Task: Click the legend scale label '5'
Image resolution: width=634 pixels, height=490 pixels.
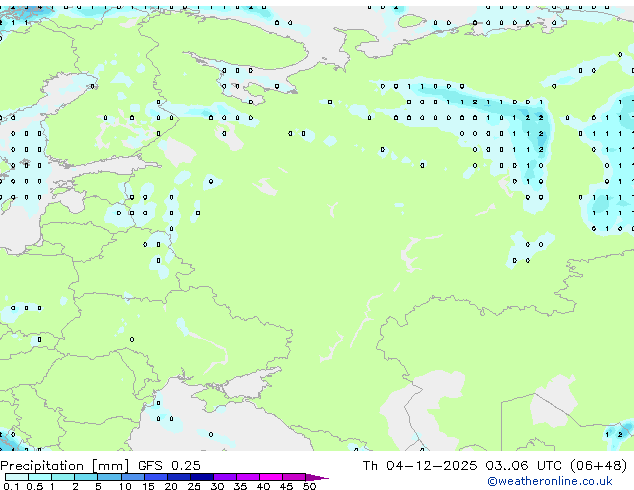Action: (x=98, y=486)
